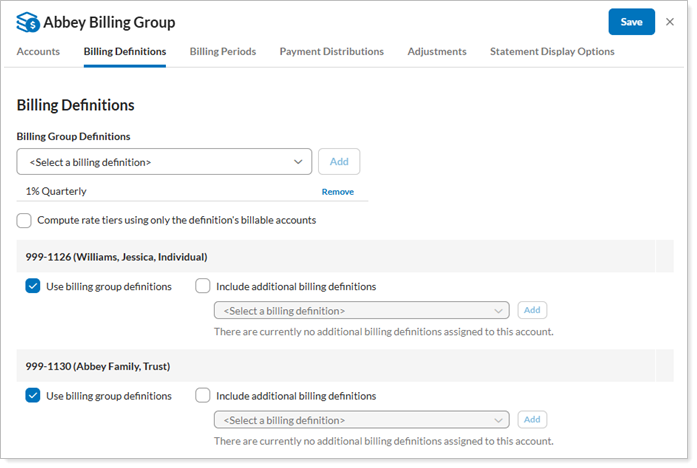Uncheck Use billing group definitions for 999-1130
This screenshot has height=468, width=697.
33,396
